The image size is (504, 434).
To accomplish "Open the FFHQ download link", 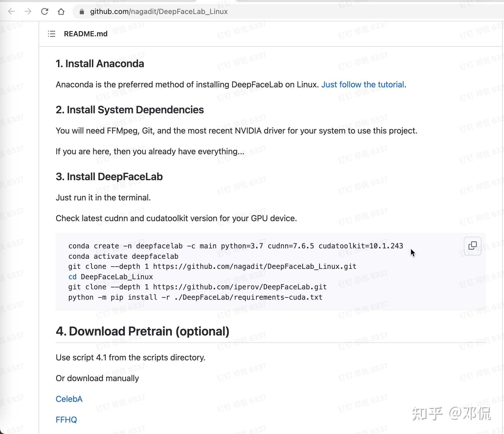I will pyautogui.click(x=66, y=419).
